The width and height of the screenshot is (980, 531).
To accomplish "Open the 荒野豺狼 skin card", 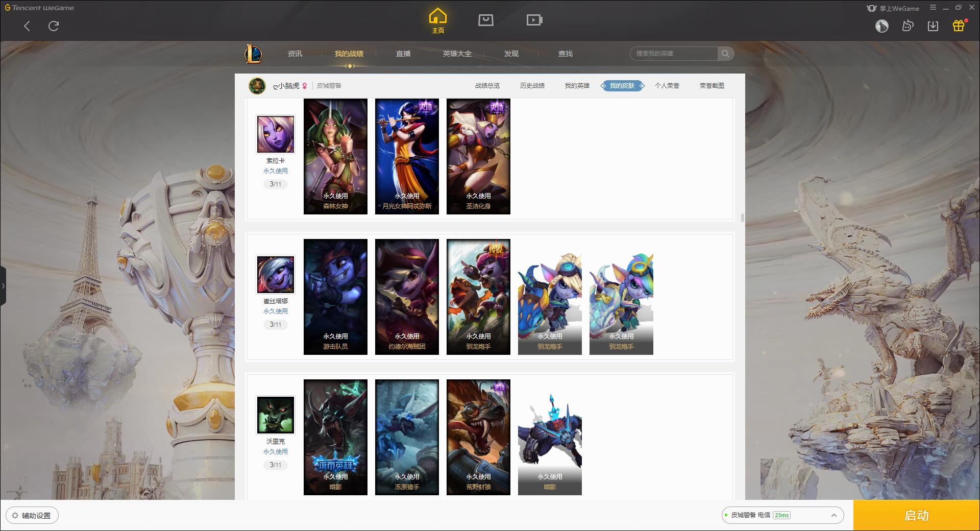I will click(x=478, y=437).
